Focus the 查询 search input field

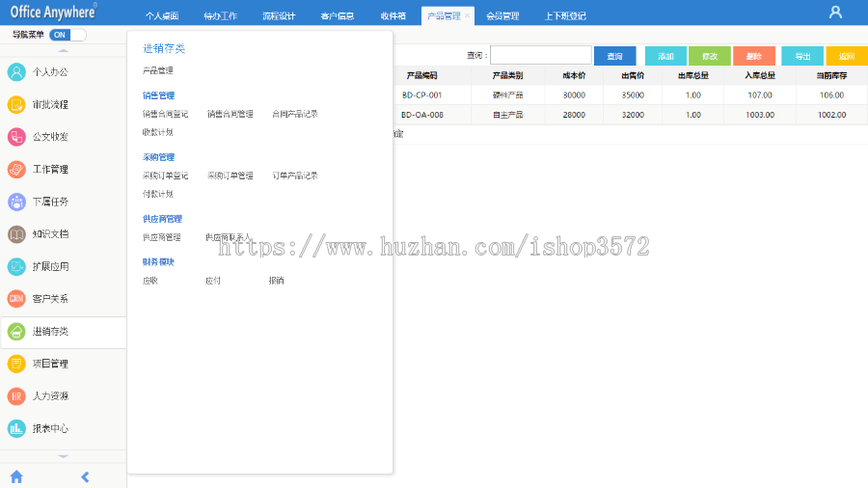541,55
